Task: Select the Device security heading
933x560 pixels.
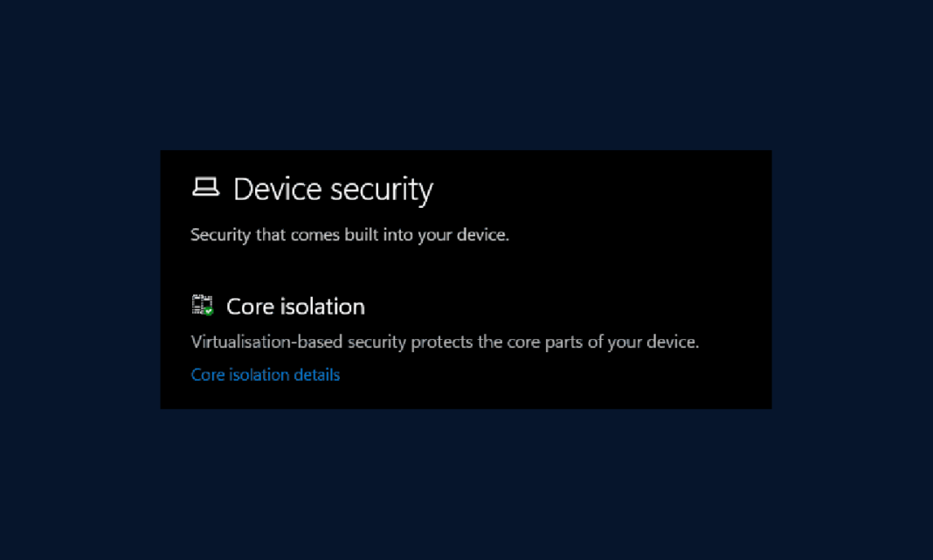Action: click(x=333, y=189)
